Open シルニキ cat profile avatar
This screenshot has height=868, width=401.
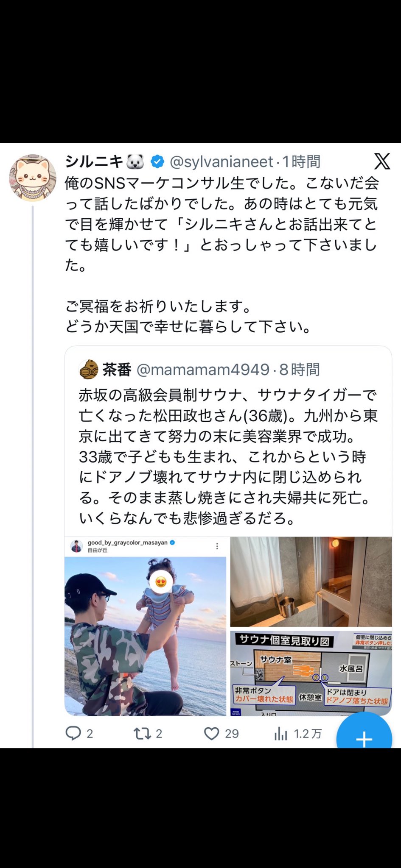[x=33, y=178]
